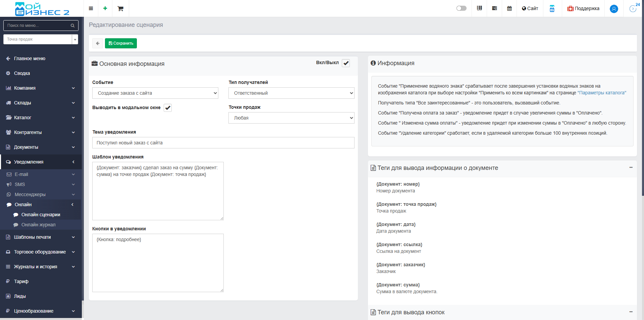Expand the Каталог sidebar menu
Image resolution: width=644 pixels, height=320 pixels.
pyautogui.click(x=40, y=118)
